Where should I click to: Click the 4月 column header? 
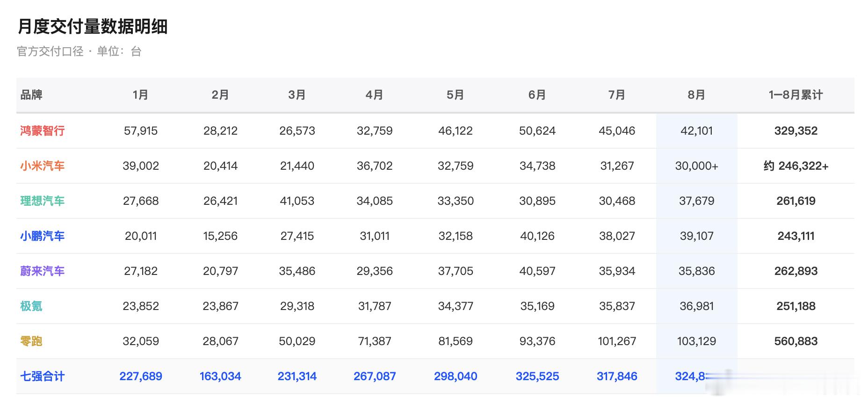(375, 95)
